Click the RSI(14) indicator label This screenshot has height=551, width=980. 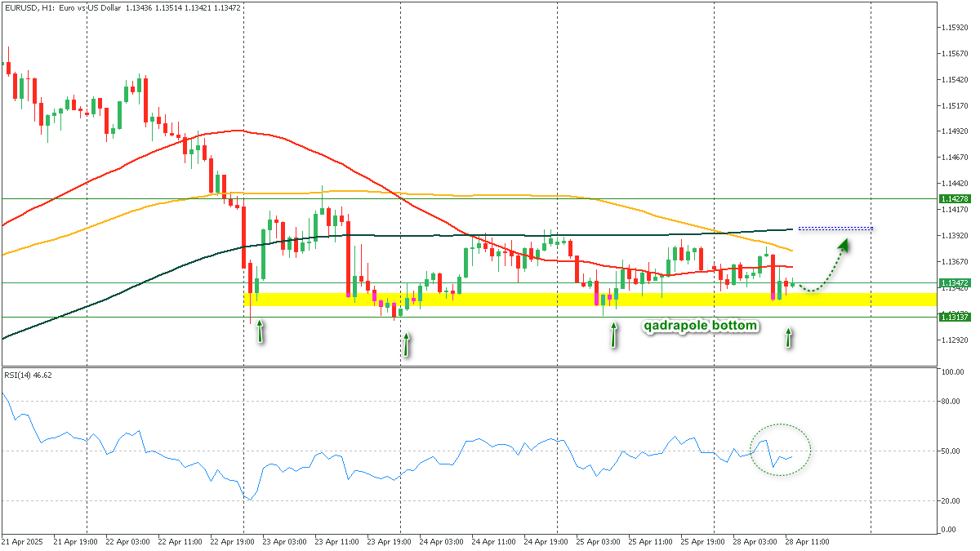(28, 375)
